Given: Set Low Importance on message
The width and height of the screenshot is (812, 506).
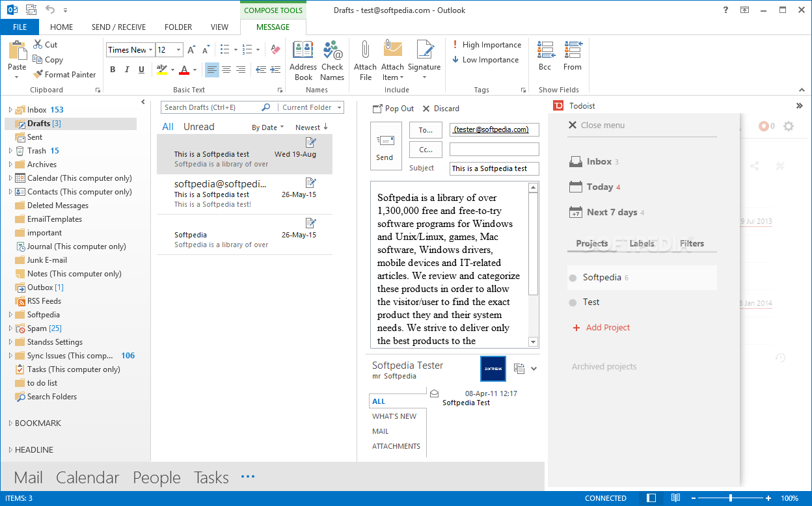Looking at the screenshot, I should [x=485, y=60].
